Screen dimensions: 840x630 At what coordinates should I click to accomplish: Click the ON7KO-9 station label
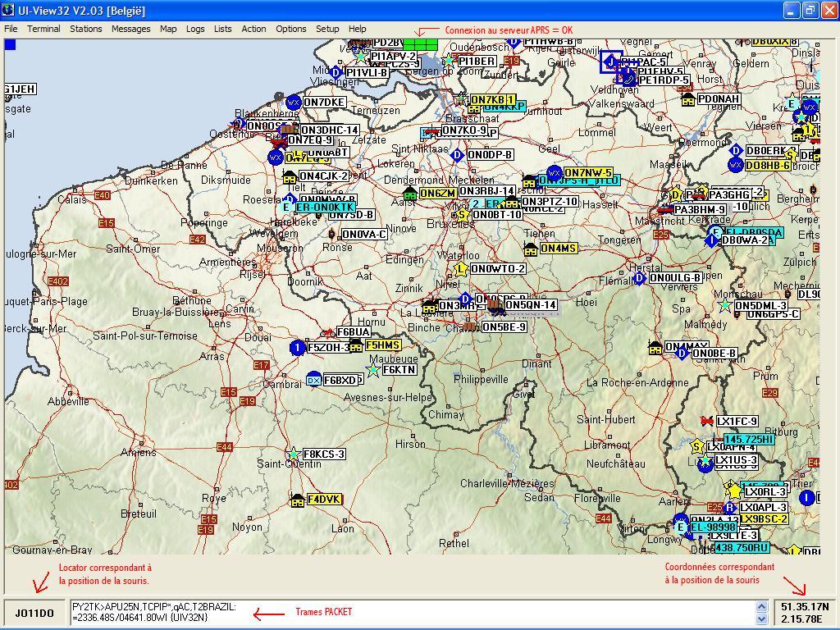tap(464, 130)
